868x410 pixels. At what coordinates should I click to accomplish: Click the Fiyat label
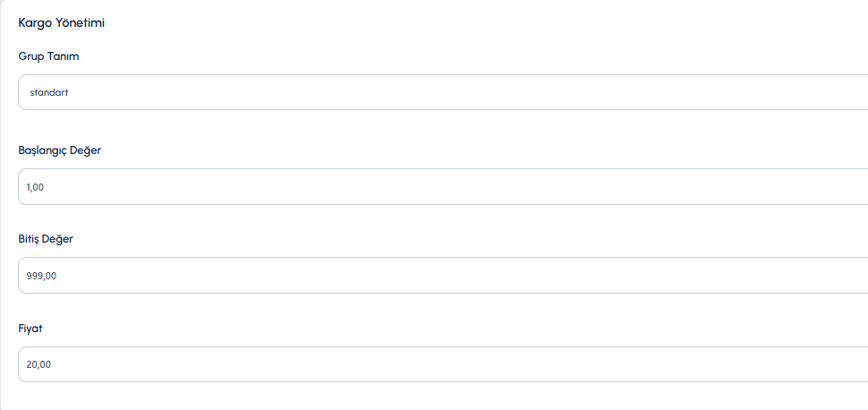click(30, 329)
